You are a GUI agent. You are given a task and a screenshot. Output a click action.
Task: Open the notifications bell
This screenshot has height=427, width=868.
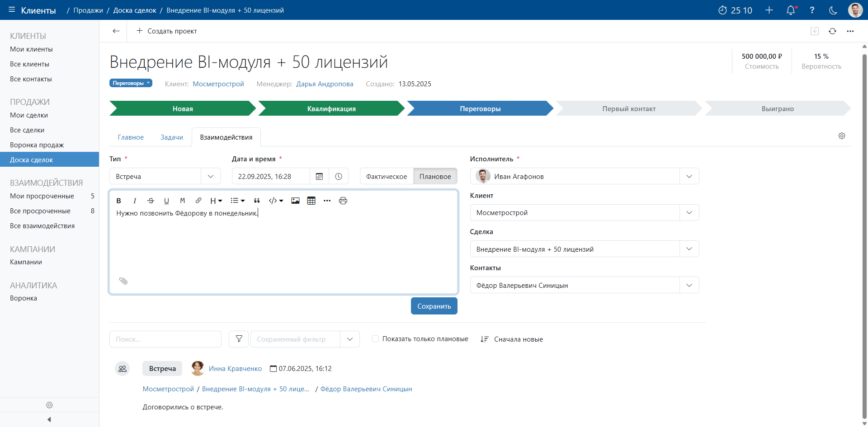click(x=791, y=10)
